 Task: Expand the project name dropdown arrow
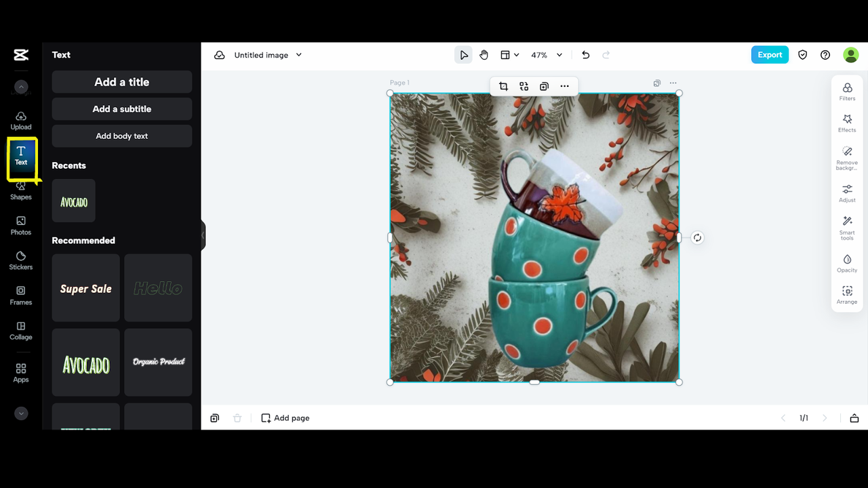point(299,55)
